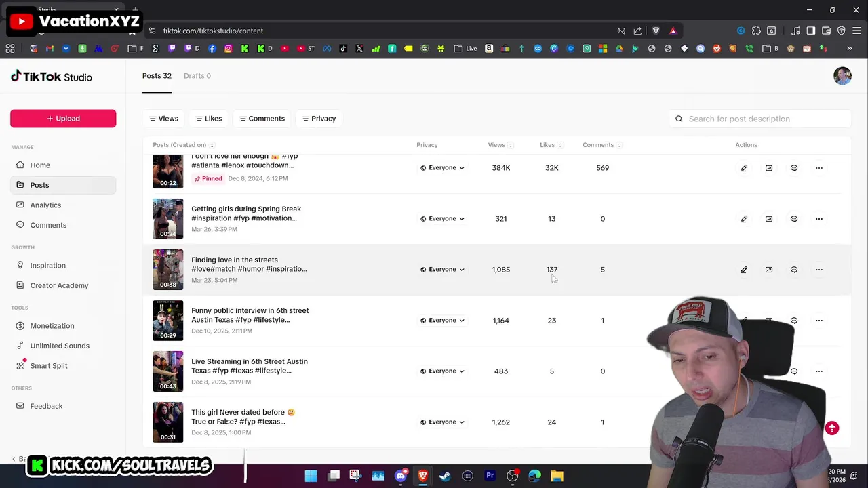Open more options for Funny public interview post

[819, 321]
